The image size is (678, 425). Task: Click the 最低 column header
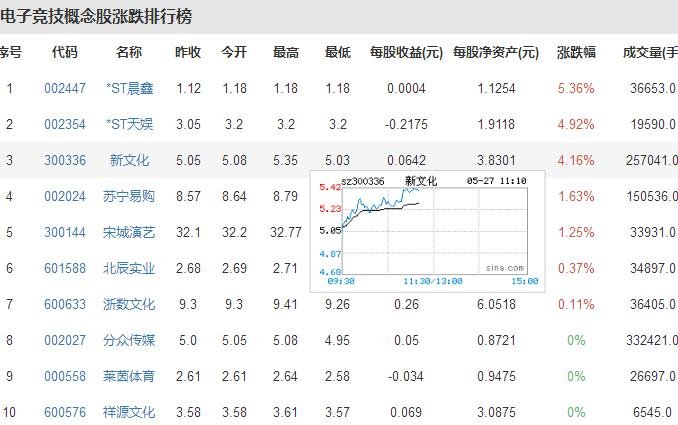click(338, 52)
